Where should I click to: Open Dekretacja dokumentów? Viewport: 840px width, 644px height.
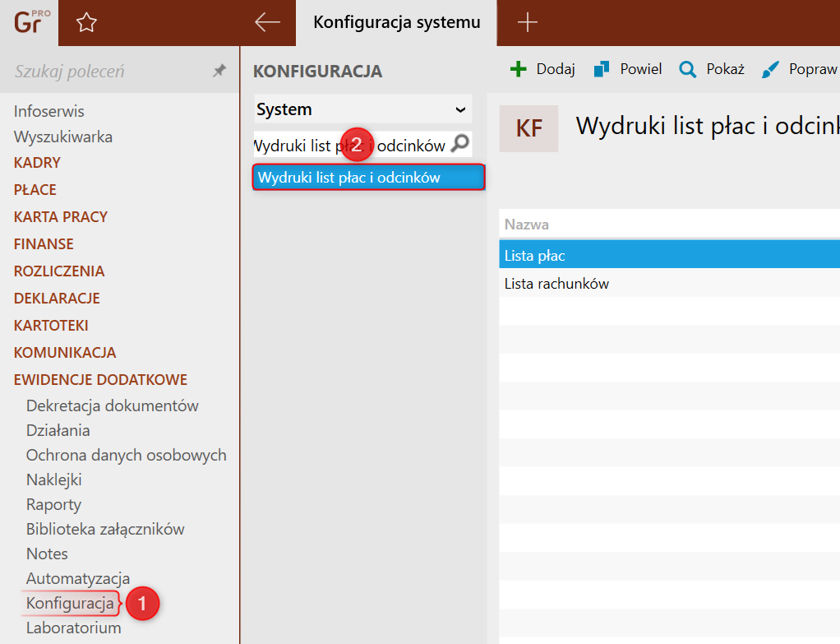tap(112, 405)
